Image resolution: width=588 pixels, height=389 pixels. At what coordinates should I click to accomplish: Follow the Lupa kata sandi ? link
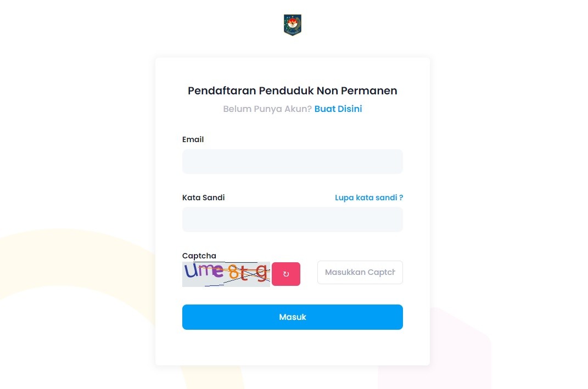[369, 198]
